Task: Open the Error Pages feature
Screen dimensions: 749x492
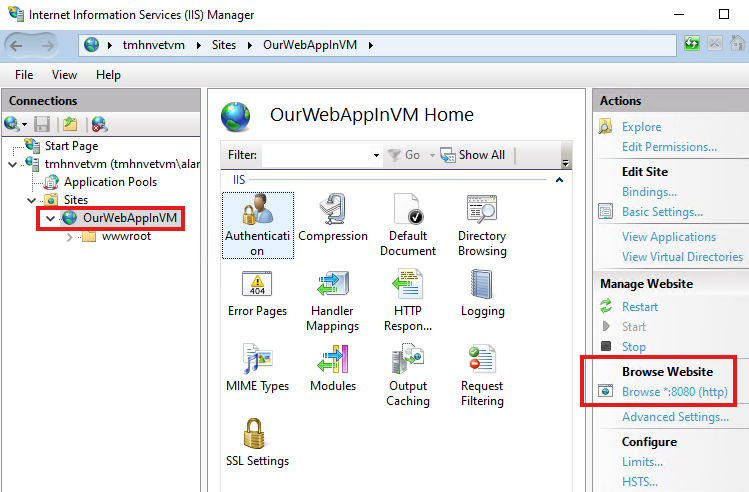Action: pyautogui.click(x=257, y=293)
